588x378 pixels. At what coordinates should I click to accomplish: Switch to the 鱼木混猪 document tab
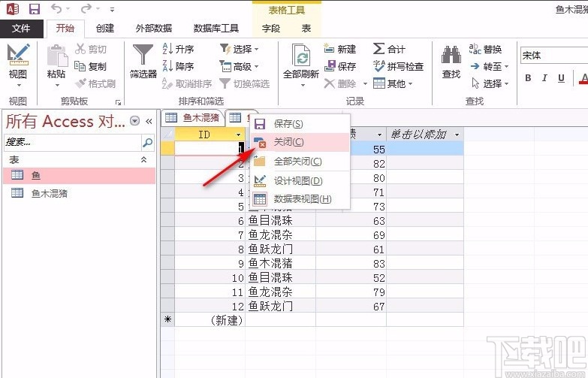click(193, 118)
